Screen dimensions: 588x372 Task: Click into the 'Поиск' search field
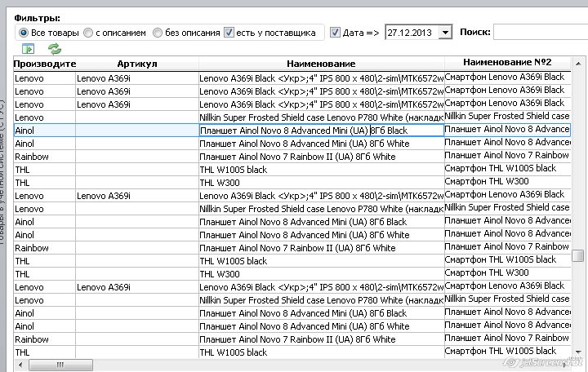(x=541, y=32)
